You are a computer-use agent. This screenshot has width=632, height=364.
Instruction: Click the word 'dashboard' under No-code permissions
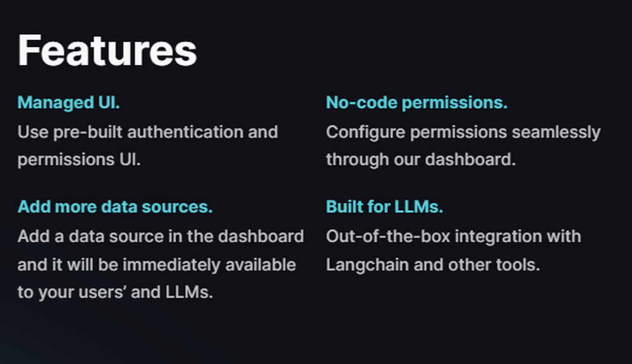pyautogui.click(x=470, y=160)
